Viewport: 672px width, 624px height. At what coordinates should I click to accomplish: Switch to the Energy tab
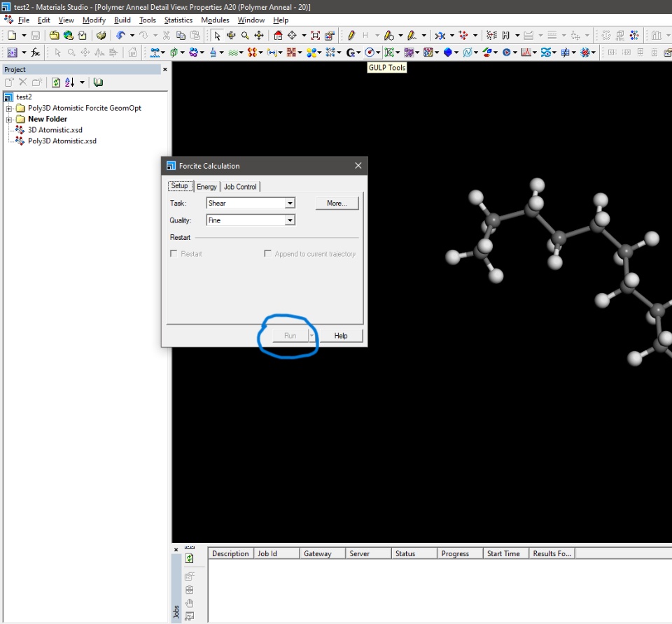coord(206,187)
